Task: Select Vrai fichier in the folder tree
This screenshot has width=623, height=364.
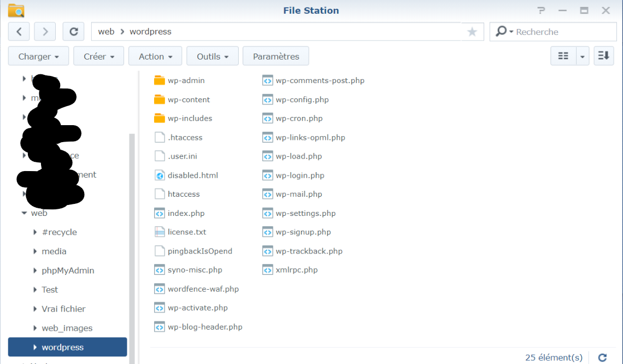Action: coord(63,309)
